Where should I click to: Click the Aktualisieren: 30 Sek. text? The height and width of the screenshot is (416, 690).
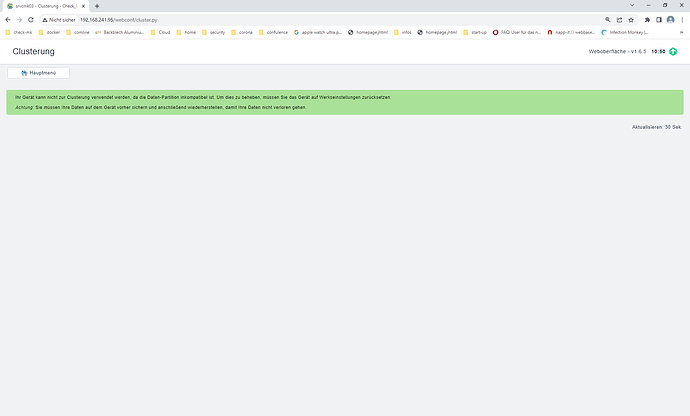[657, 127]
